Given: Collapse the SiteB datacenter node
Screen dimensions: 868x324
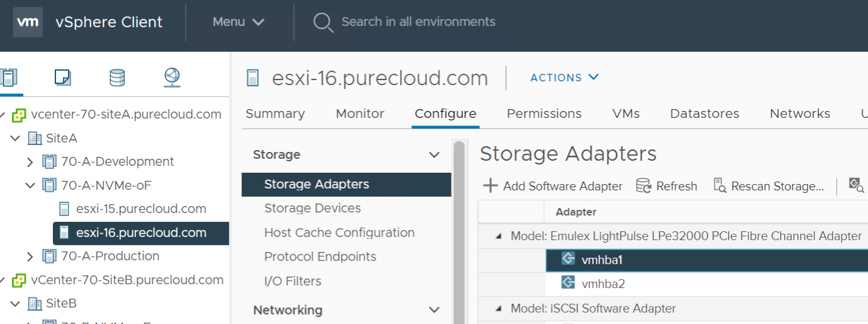Looking at the screenshot, I should [x=15, y=304].
